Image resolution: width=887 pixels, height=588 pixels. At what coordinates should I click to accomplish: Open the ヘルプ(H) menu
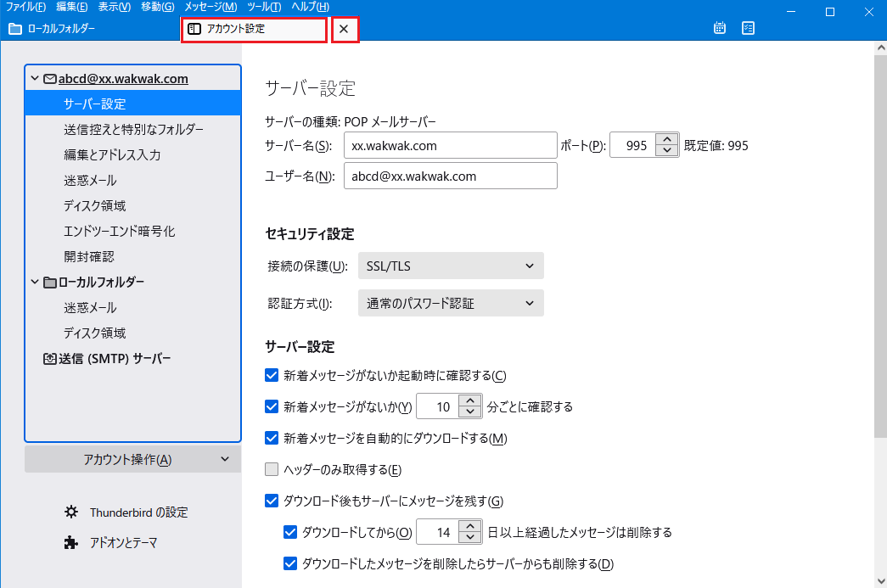point(310,7)
